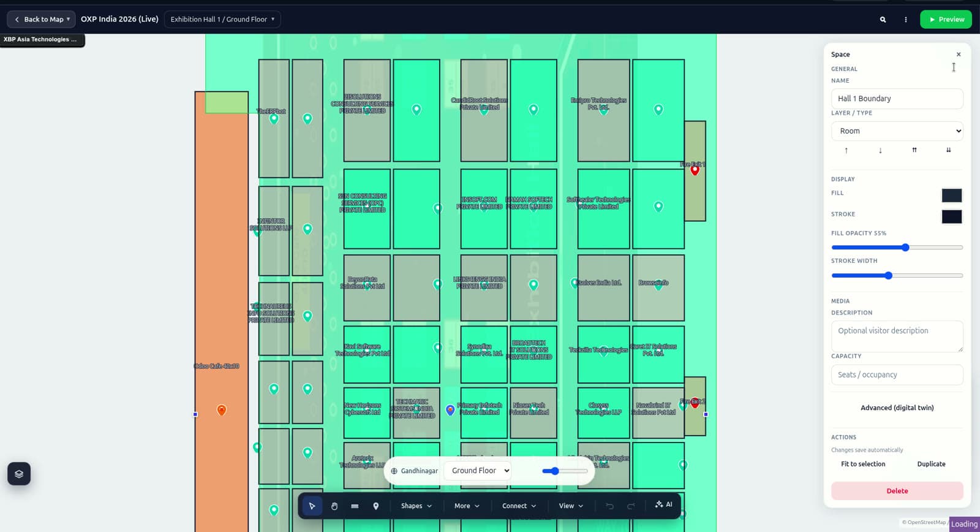Adjust the floor overlay opacity slider
This screenshot has height=532, width=980.
click(x=565, y=471)
